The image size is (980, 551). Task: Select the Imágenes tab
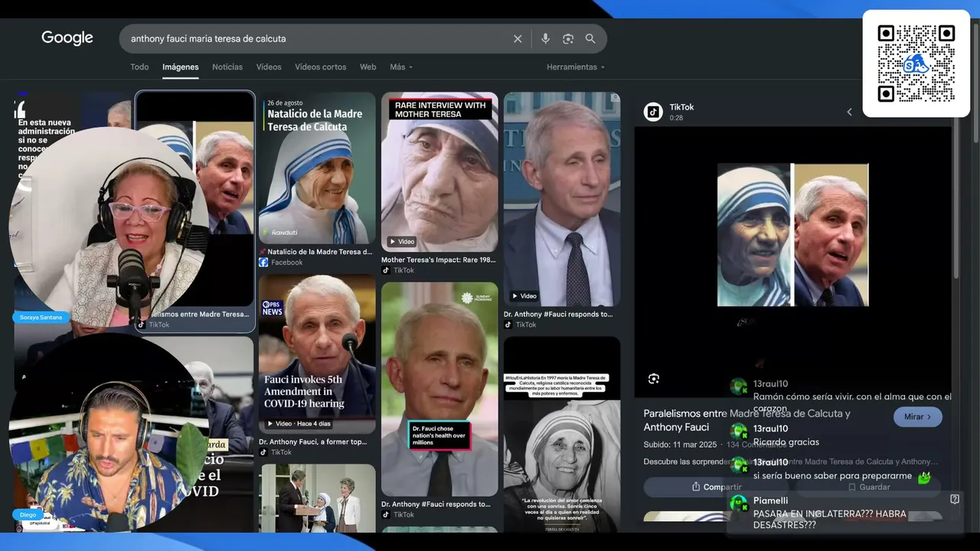pyautogui.click(x=181, y=67)
